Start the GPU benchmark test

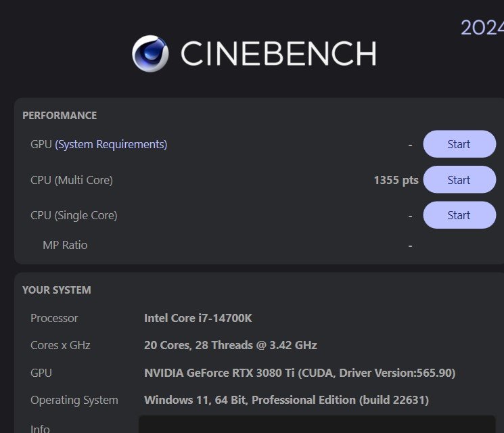(459, 144)
